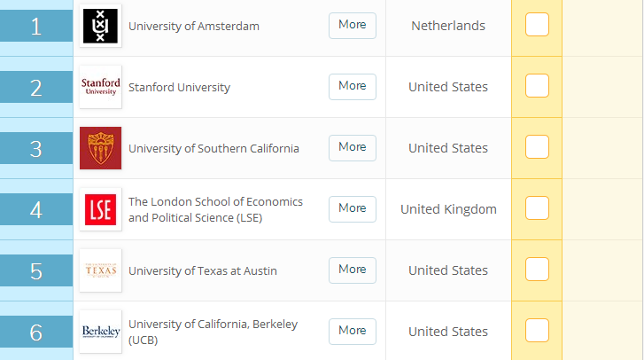Show More for London School of Economics
Image resolution: width=644 pixels, height=360 pixels.
[352, 208]
